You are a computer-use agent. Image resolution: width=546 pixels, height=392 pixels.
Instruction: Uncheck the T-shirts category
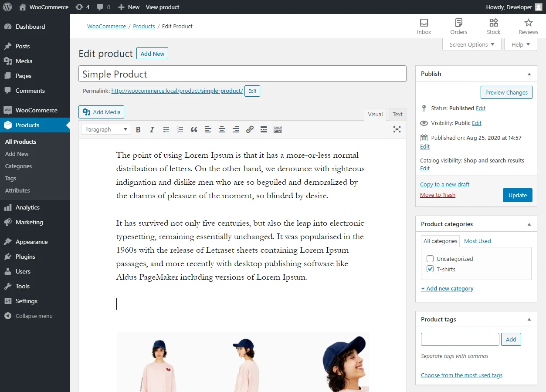430,269
